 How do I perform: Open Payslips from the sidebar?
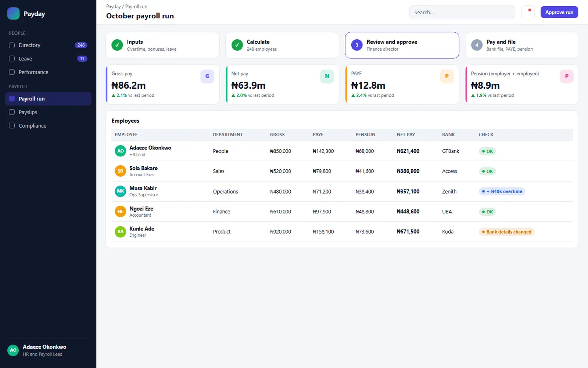(x=48, y=112)
